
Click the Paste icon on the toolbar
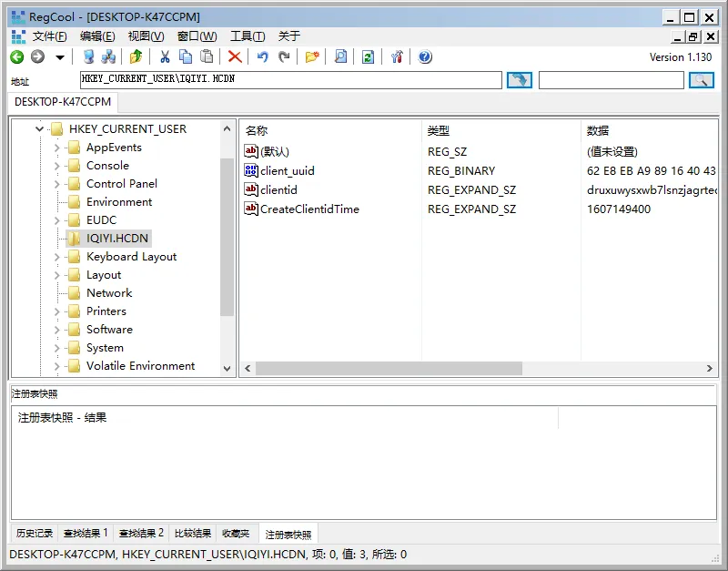[x=207, y=56]
